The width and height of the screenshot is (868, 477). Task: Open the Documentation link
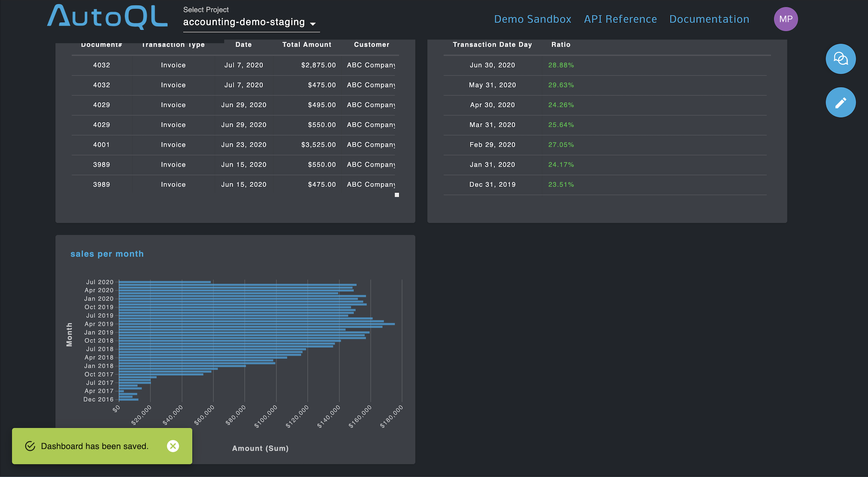click(x=709, y=19)
